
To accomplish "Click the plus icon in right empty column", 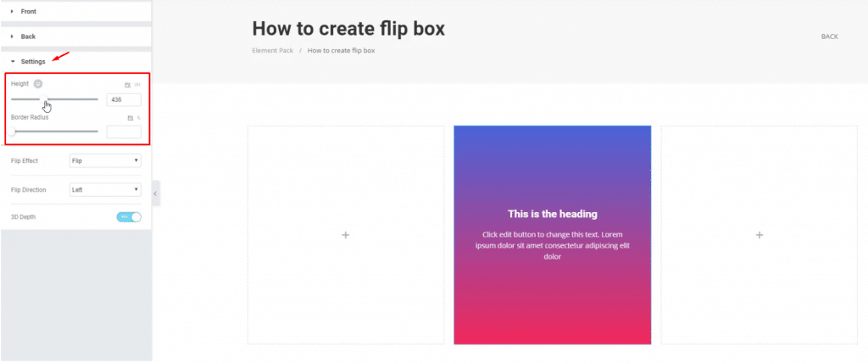I will 759,235.
